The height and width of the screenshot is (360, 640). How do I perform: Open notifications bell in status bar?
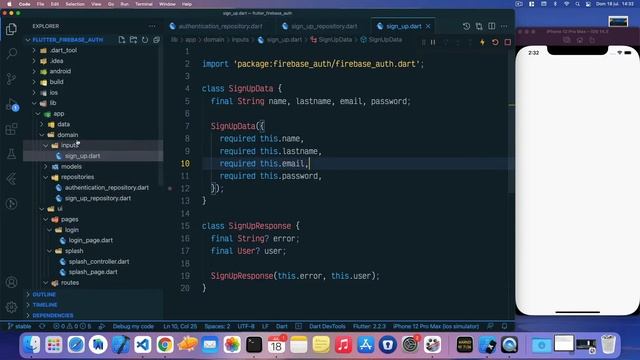pyautogui.click(x=504, y=326)
